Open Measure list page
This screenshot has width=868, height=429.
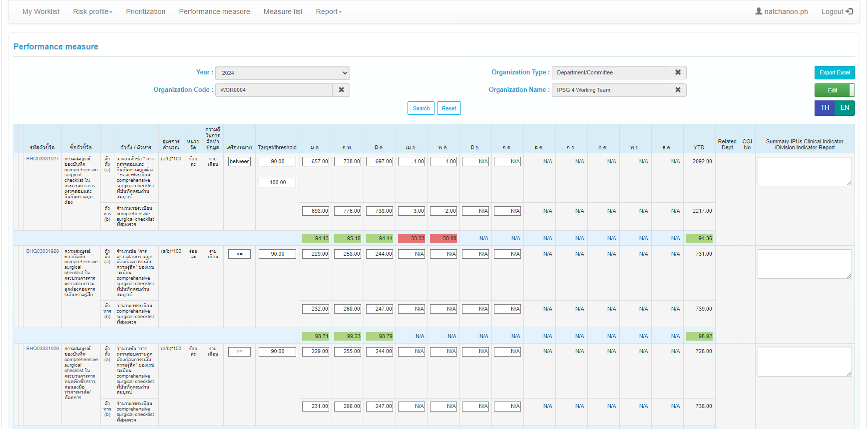[x=283, y=11]
